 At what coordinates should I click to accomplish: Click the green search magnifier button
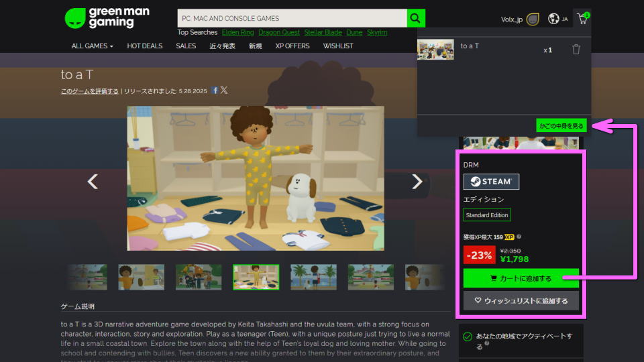(416, 18)
